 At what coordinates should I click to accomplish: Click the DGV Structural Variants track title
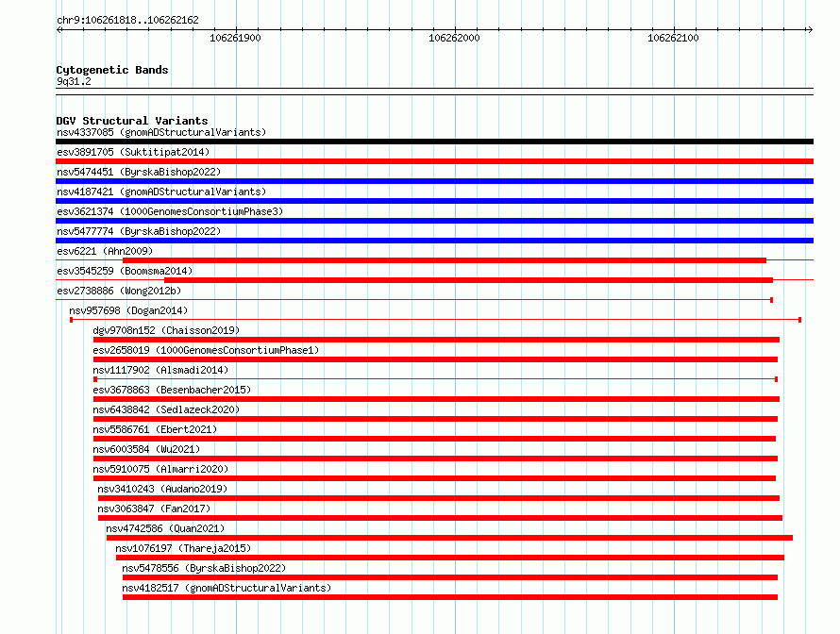pyautogui.click(x=132, y=121)
